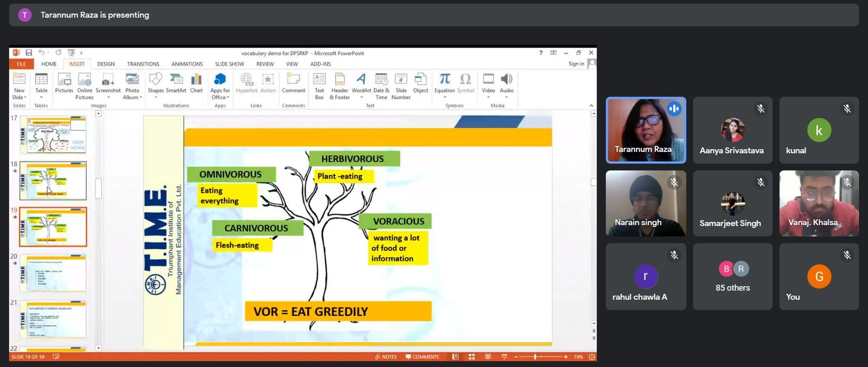This screenshot has width=868, height=367.
Task: Click the zoom slider in status bar
Action: (535, 357)
